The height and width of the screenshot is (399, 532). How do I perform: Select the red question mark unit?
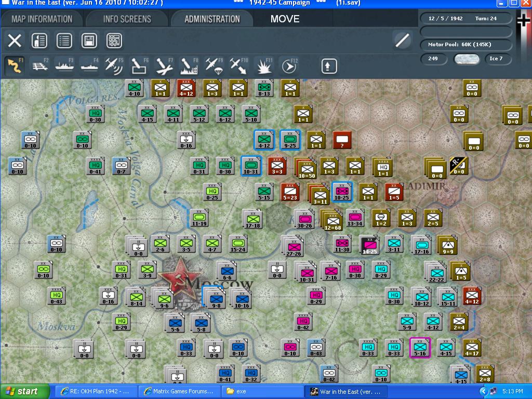[x=342, y=140]
